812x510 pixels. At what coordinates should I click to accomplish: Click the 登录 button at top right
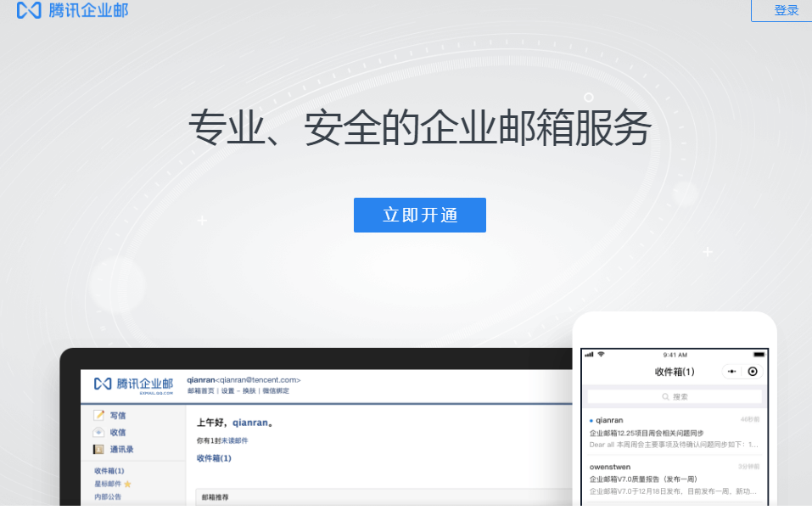point(786,10)
